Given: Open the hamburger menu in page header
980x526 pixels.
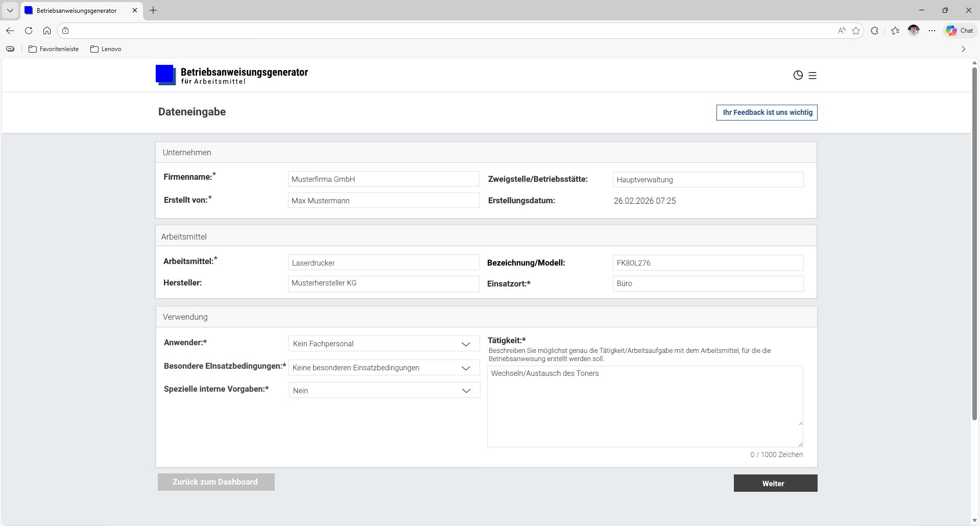Looking at the screenshot, I should coord(812,76).
